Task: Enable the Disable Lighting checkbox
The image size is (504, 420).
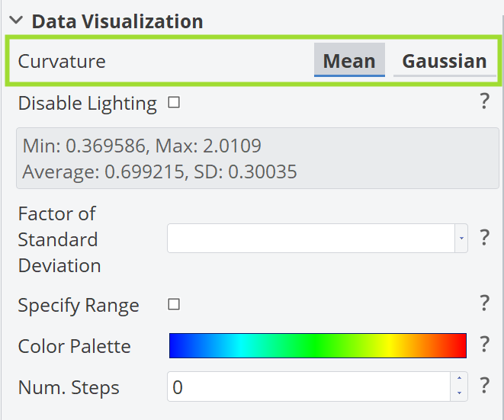Action: tap(174, 103)
